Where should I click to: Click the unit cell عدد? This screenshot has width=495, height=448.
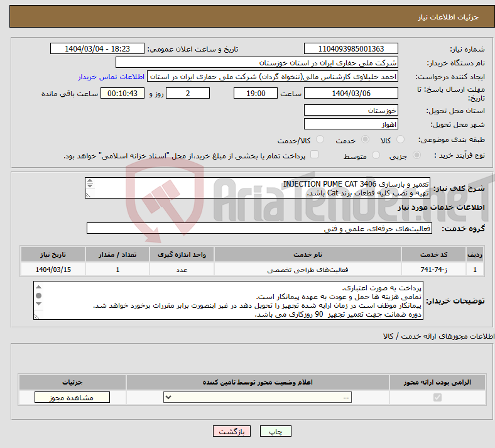point(182,270)
